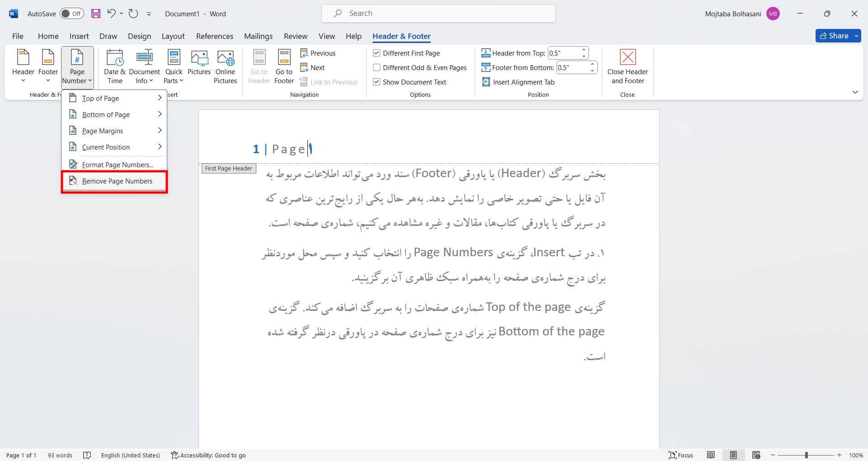This screenshot has width=868, height=461.
Task: Insert Date & Time
Action: 115,67
